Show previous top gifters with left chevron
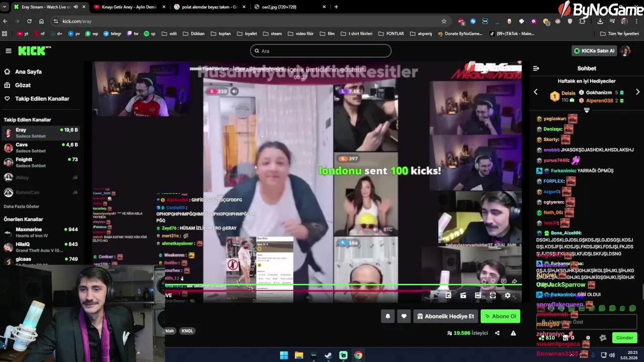The height and width of the screenshot is (362, 644). click(535, 92)
